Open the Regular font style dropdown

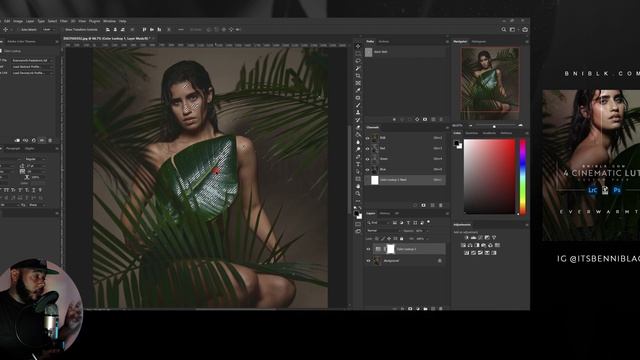click(x=36, y=159)
